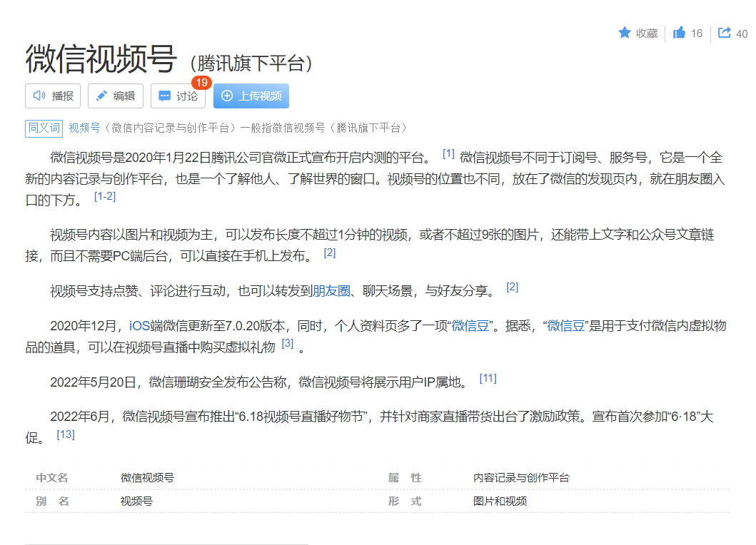Click the speaker icon on 播报
The width and height of the screenshot is (756, 545).
tap(39, 96)
